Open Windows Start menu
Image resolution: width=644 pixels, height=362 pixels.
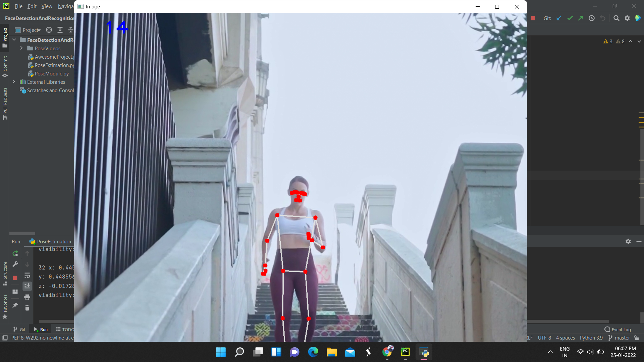(221, 352)
